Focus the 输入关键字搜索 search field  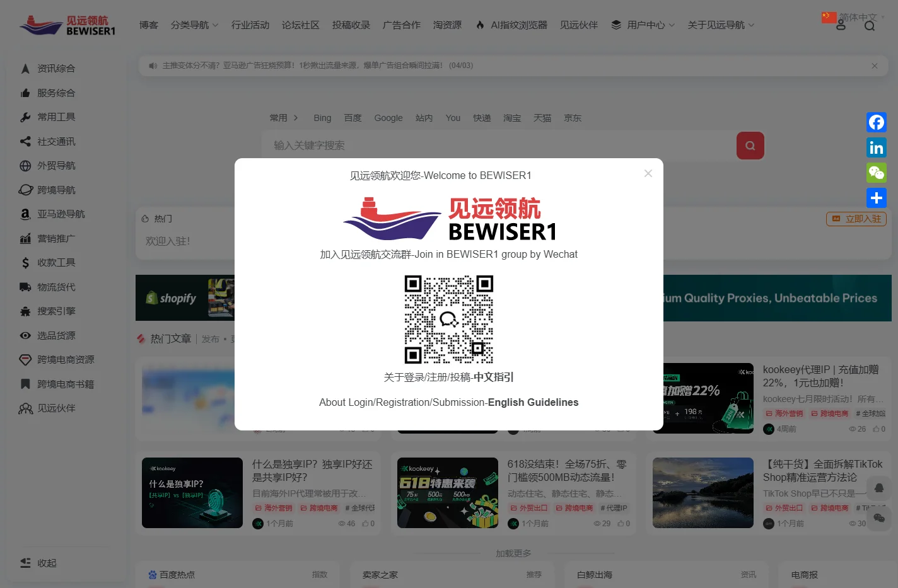[499, 146]
